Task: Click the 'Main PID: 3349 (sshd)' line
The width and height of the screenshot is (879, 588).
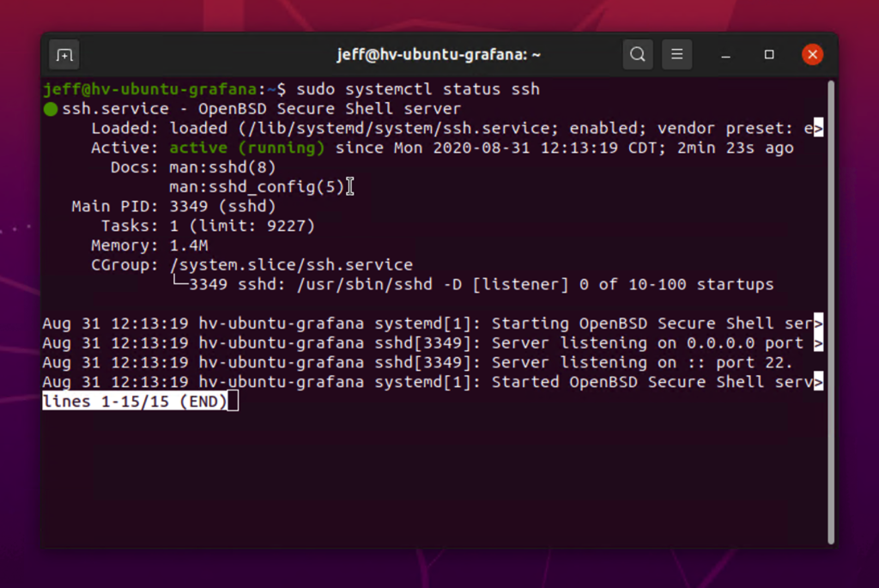Action: pyautogui.click(x=173, y=206)
